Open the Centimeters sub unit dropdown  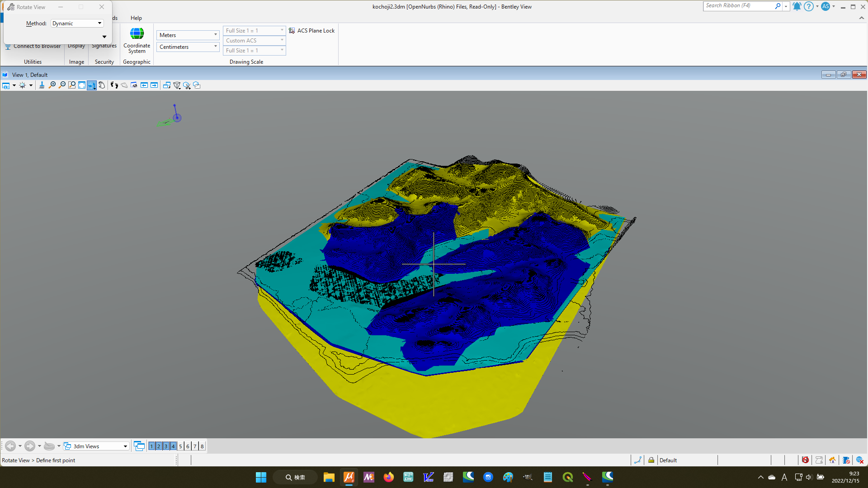(x=188, y=47)
